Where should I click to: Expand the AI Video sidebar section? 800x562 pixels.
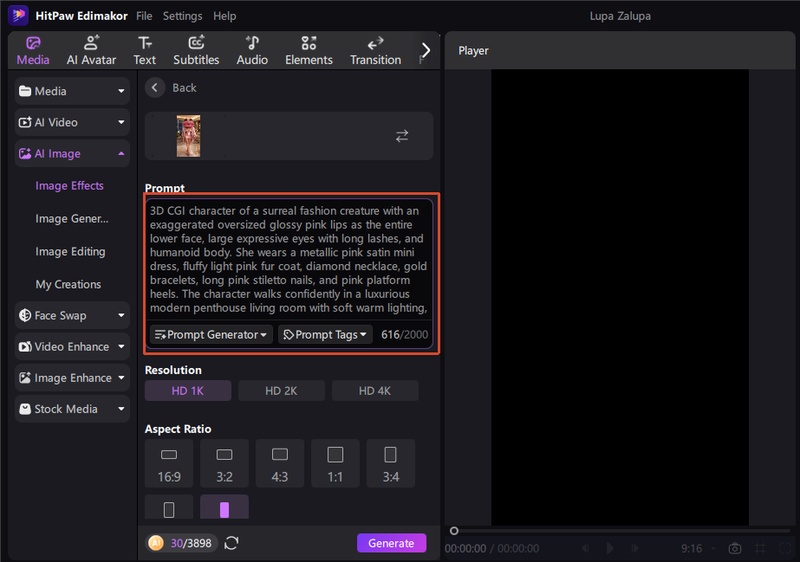(x=72, y=122)
